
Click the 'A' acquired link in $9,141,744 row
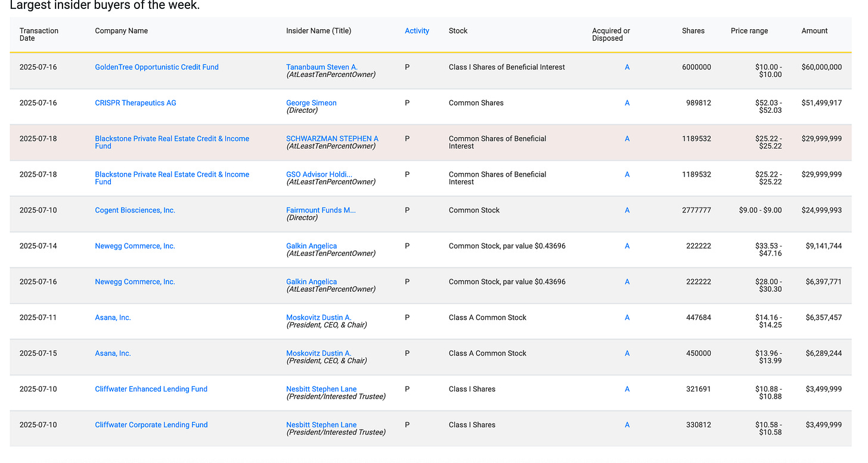(x=627, y=246)
